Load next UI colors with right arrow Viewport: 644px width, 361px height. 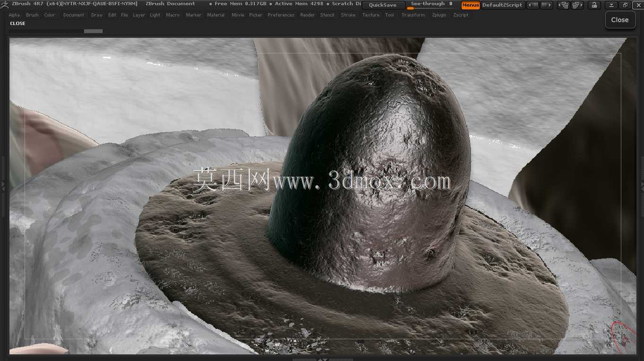(546, 5)
